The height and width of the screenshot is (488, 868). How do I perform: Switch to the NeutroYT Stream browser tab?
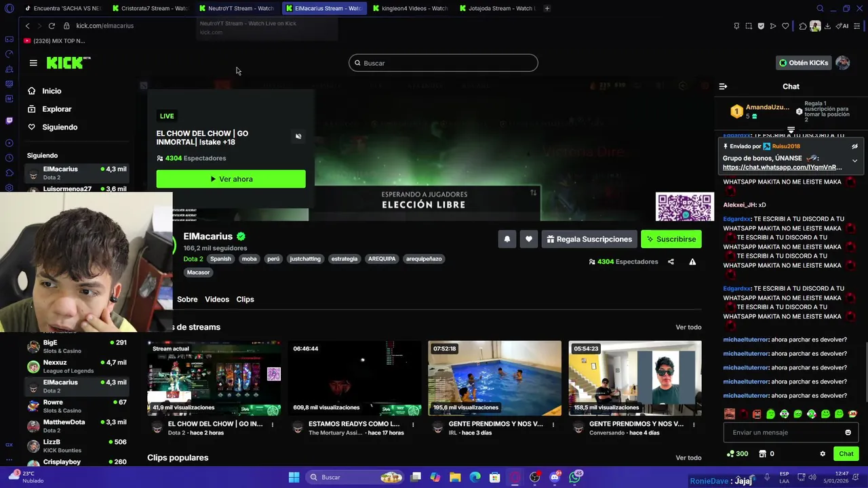(x=237, y=8)
